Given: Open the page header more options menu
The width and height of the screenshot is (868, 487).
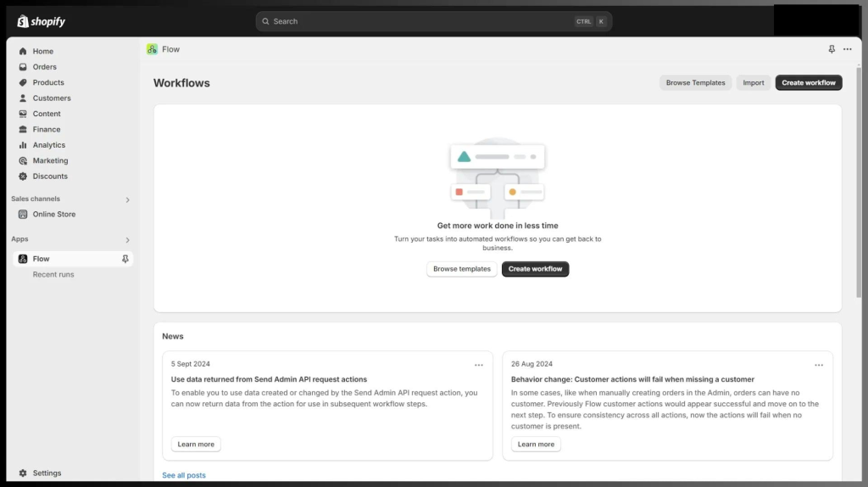Looking at the screenshot, I should pyautogui.click(x=848, y=49).
